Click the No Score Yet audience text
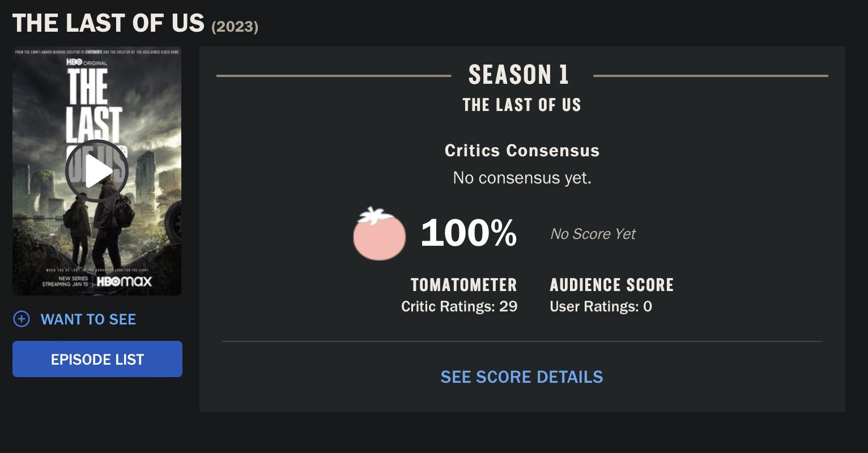This screenshot has width=868, height=453. coord(593,234)
